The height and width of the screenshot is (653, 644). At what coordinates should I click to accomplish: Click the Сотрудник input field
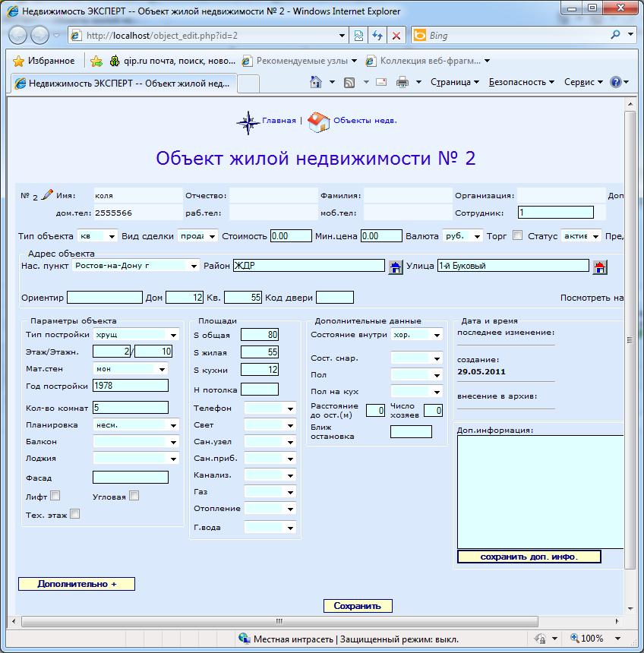pos(556,213)
